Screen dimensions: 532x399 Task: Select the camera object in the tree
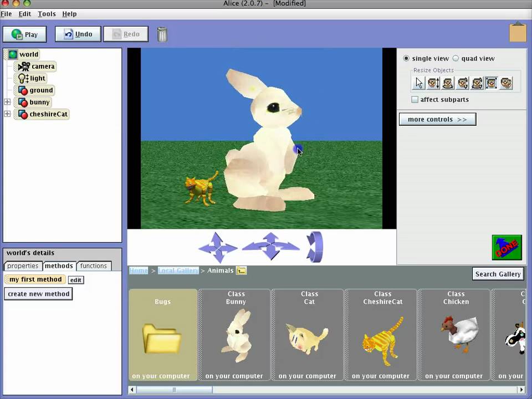point(37,66)
